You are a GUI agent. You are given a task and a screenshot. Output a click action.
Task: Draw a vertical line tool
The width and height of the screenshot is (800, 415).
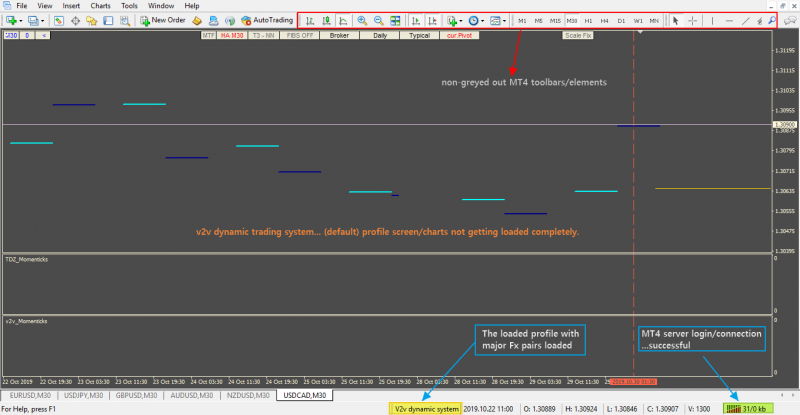click(712, 21)
